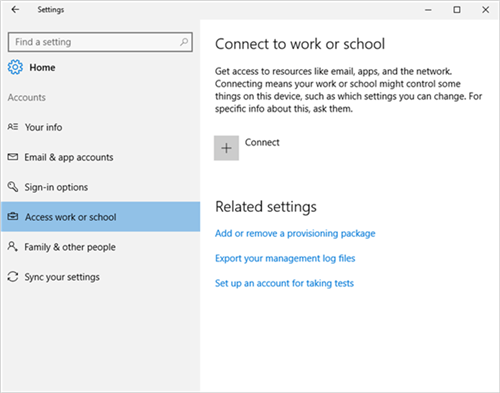
Task: Click Export your management log files
Action: pyautogui.click(x=285, y=258)
